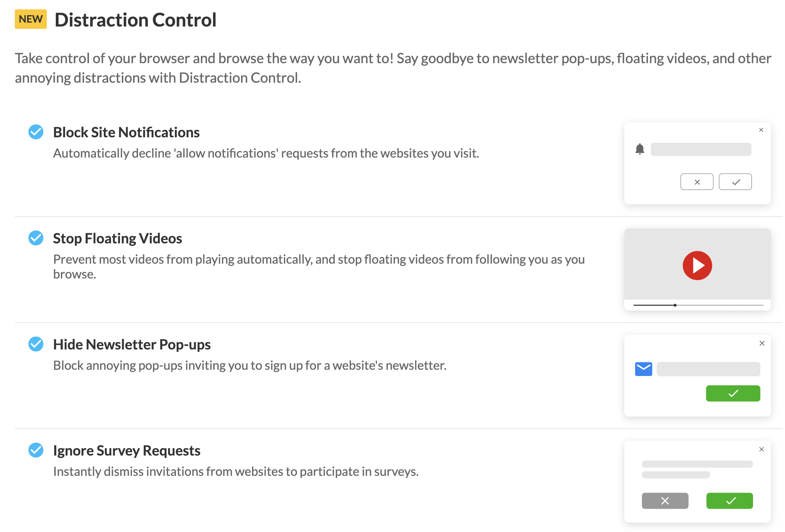Click the blue envelope mail icon

pos(644,369)
